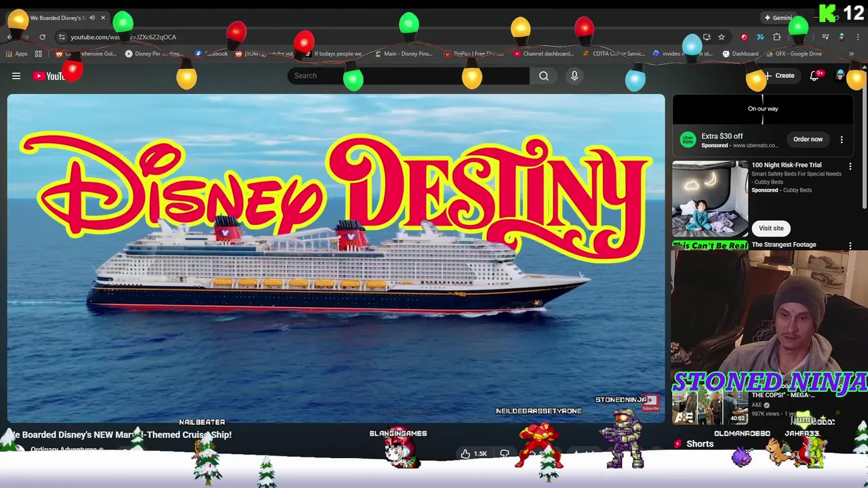Image resolution: width=868 pixels, height=488 pixels.
Task: Open the tab groups grid icon
Action: pos(39,54)
